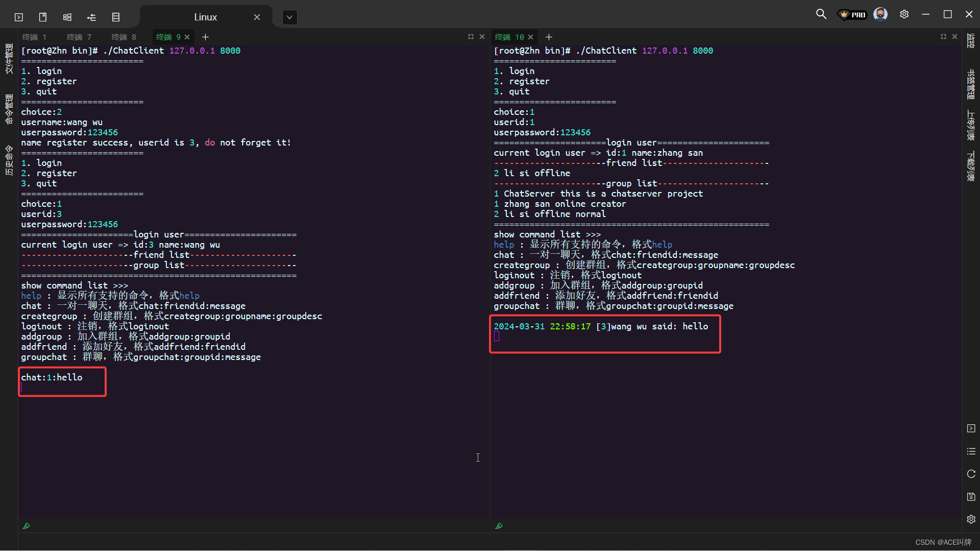Click the split layout grid icon

tap(67, 17)
